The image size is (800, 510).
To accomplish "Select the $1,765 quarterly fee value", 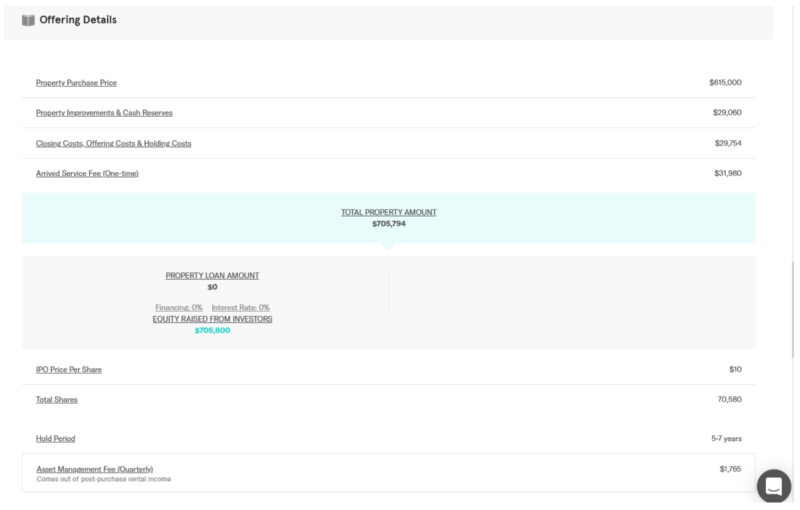I will (730, 469).
